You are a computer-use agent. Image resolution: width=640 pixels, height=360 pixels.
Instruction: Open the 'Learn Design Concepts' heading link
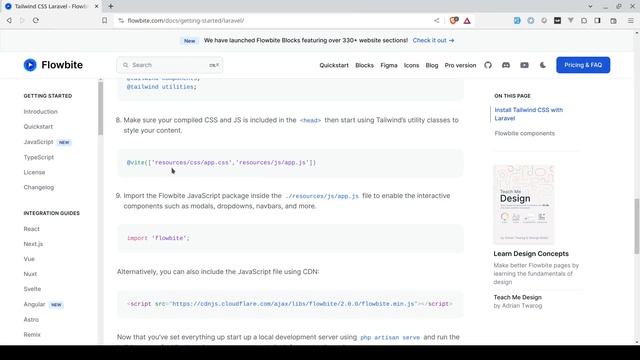pos(531,253)
